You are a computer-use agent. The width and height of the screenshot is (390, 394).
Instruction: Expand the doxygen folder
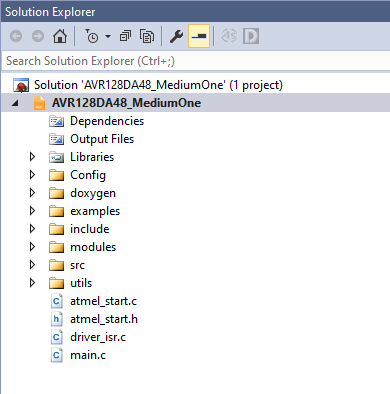click(x=32, y=193)
